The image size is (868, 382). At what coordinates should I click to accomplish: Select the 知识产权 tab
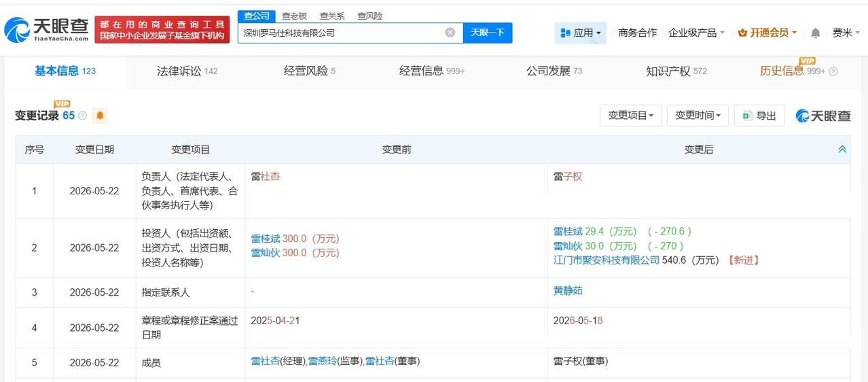[x=676, y=71]
